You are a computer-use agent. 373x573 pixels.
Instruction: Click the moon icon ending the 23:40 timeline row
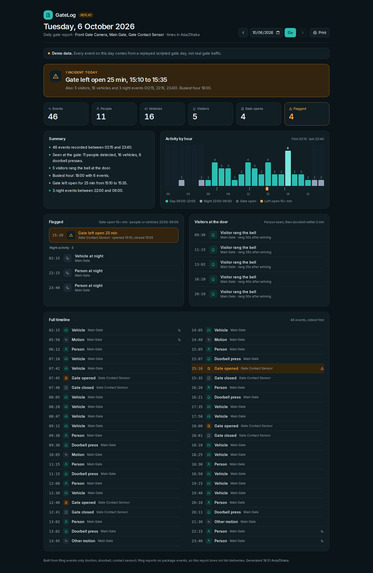click(x=322, y=541)
